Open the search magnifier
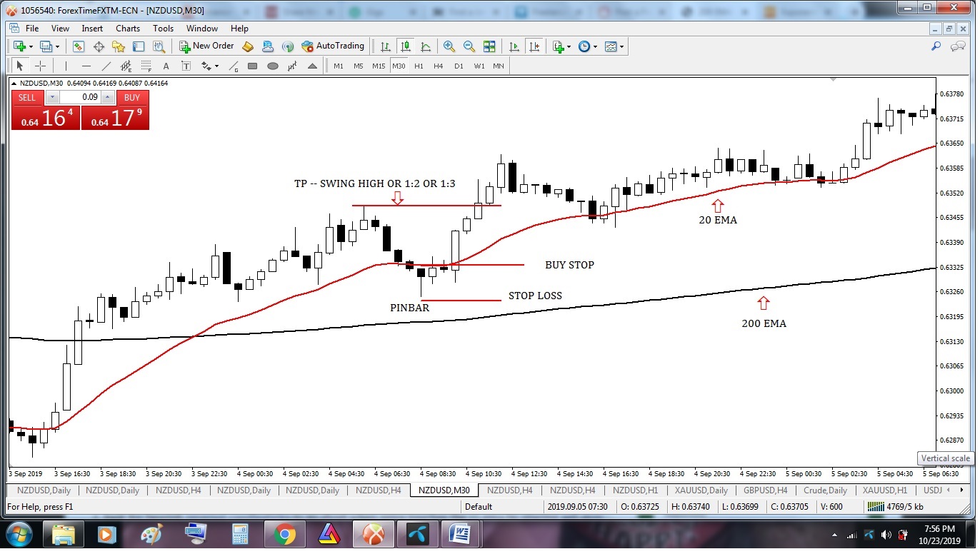980x554 pixels. click(936, 46)
